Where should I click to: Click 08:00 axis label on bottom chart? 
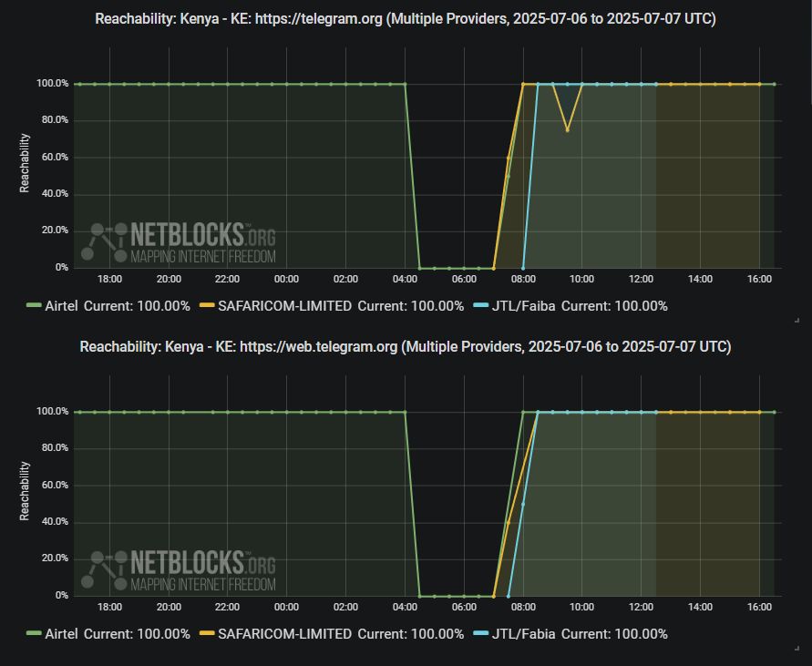(x=523, y=607)
